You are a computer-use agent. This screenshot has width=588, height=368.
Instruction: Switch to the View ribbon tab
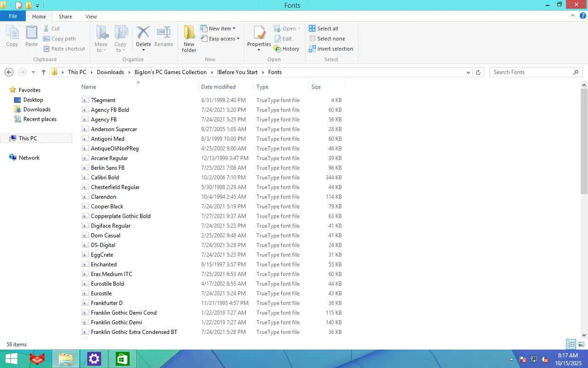(91, 17)
